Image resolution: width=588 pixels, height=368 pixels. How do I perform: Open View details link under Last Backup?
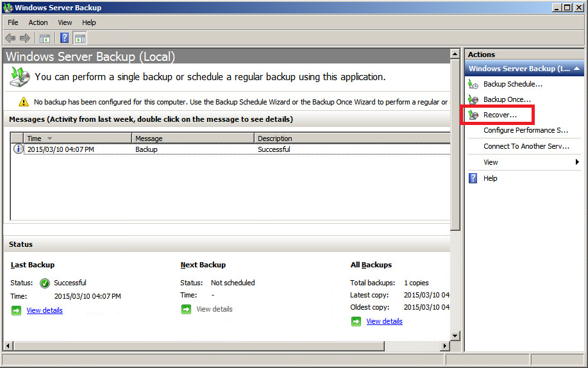click(x=45, y=310)
